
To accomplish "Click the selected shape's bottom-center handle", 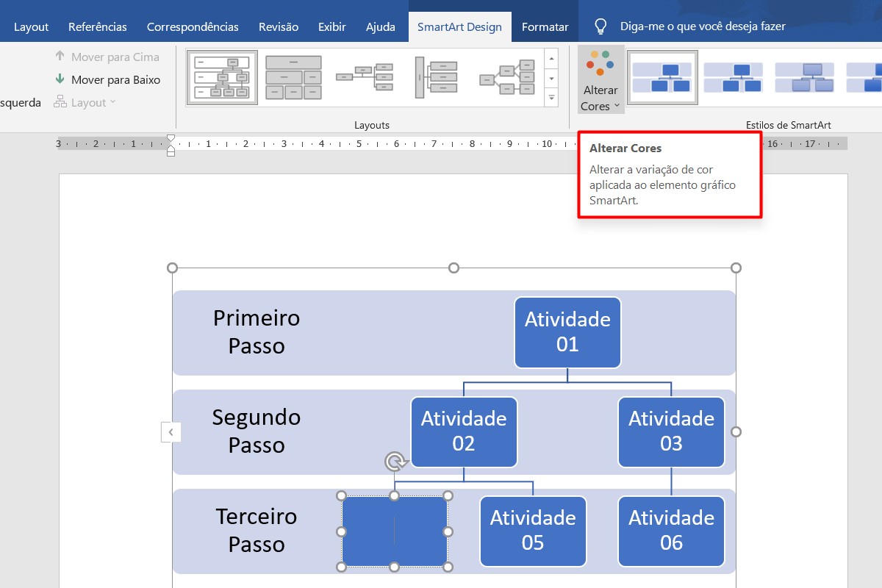I will pos(395,566).
